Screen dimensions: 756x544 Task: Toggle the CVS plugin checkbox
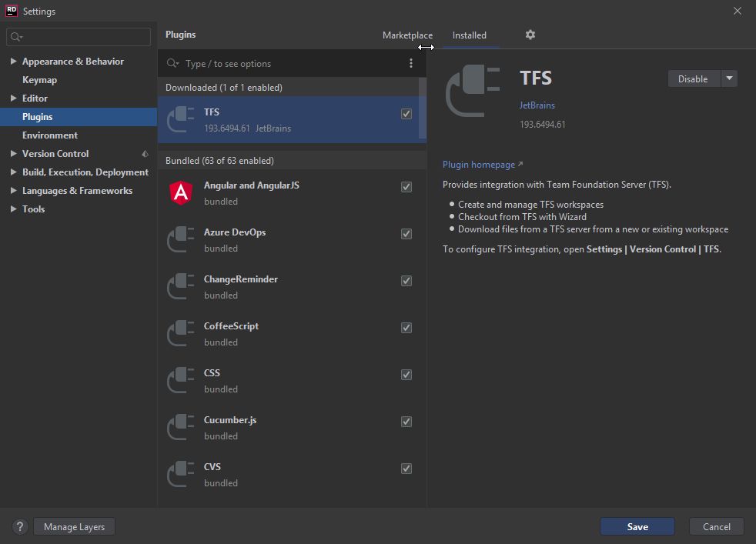(406, 469)
